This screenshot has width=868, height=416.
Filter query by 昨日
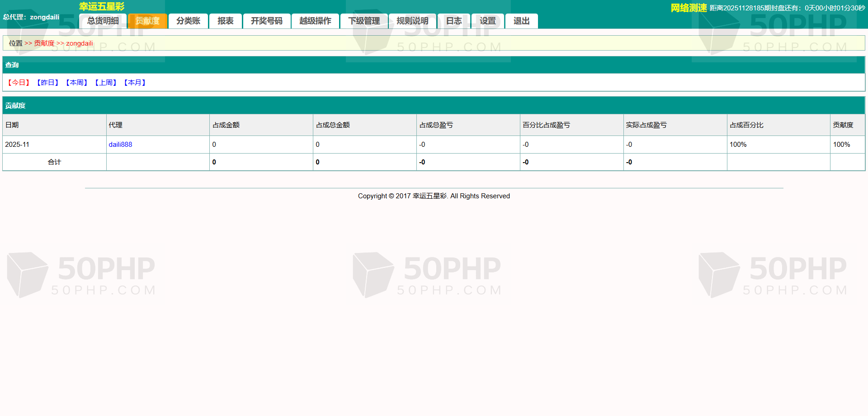(x=47, y=83)
